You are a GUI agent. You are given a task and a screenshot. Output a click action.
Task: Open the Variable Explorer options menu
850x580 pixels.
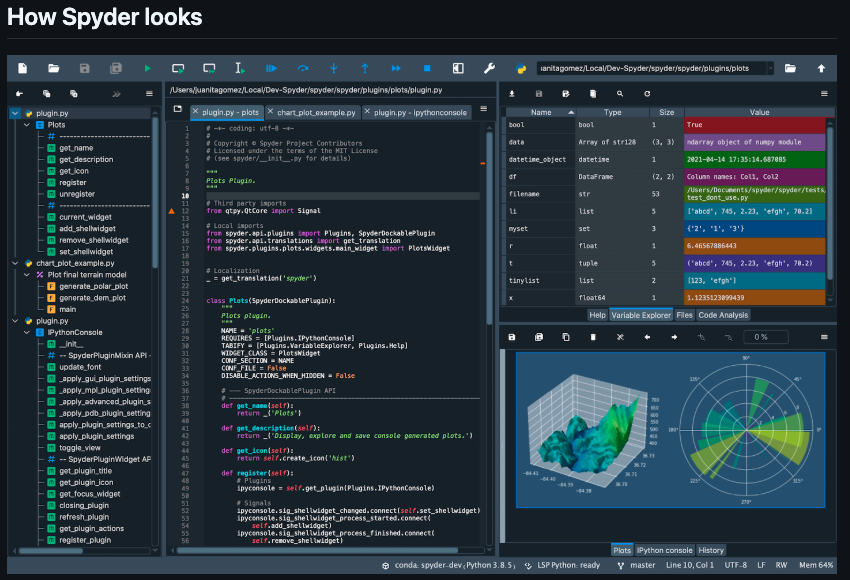tap(824, 94)
